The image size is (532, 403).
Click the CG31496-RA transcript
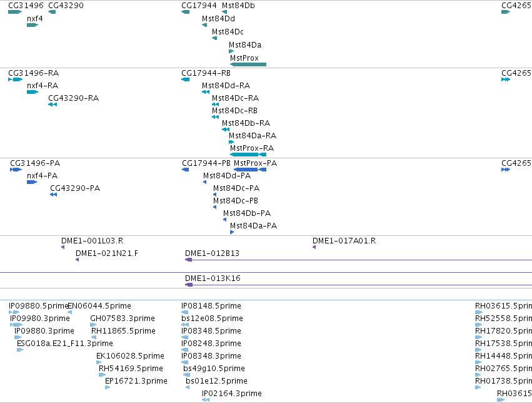tap(15, 79)
